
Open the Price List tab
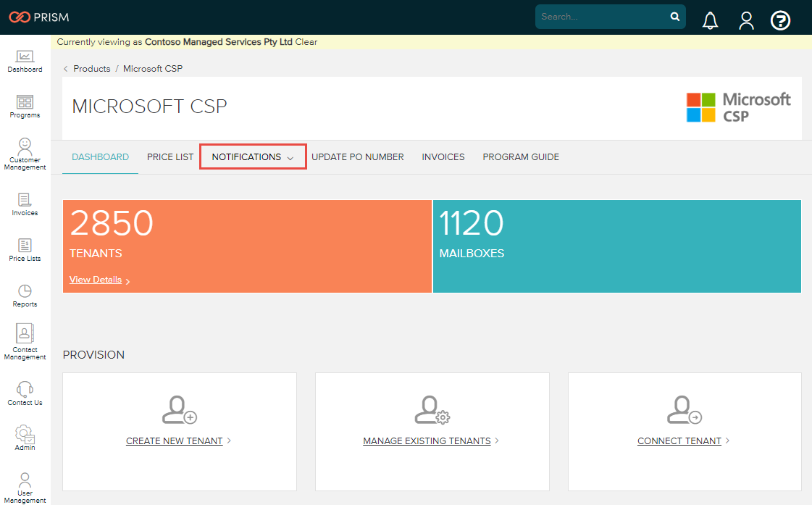(x=170, y=157)
